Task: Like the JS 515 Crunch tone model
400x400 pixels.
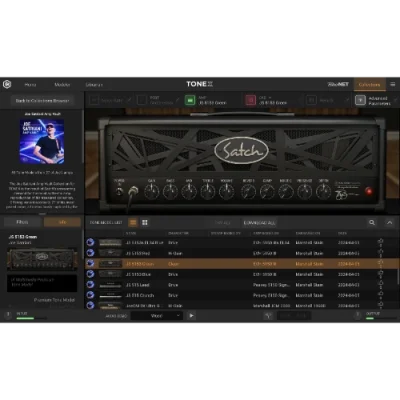Action: click(380, 294)
